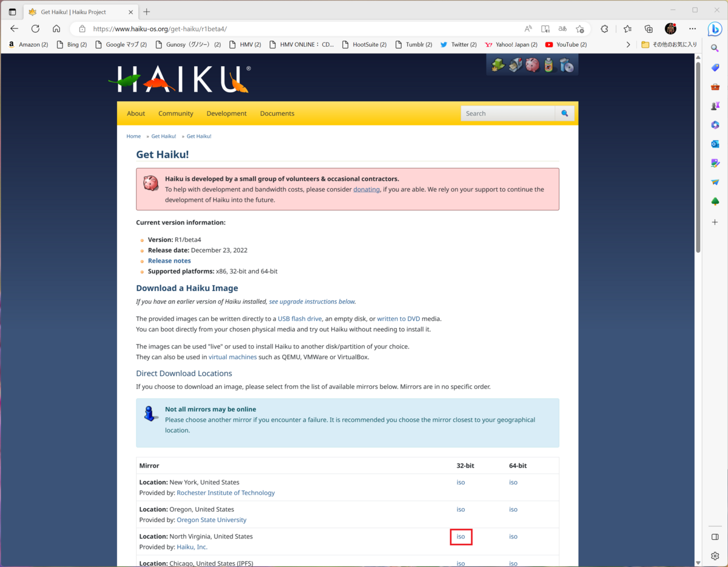
Task: Open the virtual machines link
Action: pyautogui.click(x=232, y=357)
